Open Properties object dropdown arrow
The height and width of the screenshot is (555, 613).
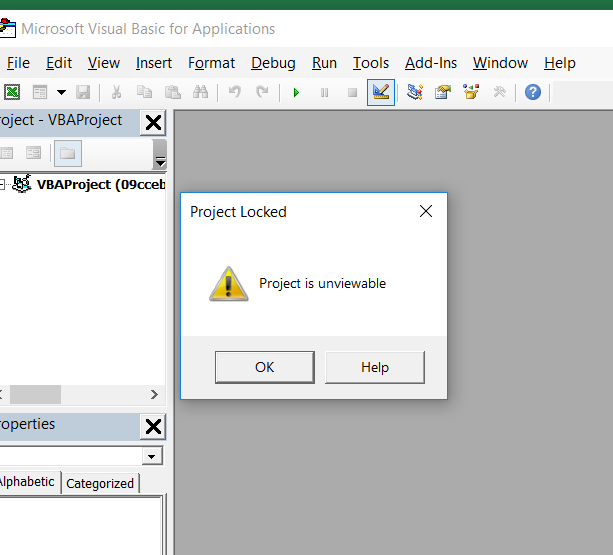point(152,456)
